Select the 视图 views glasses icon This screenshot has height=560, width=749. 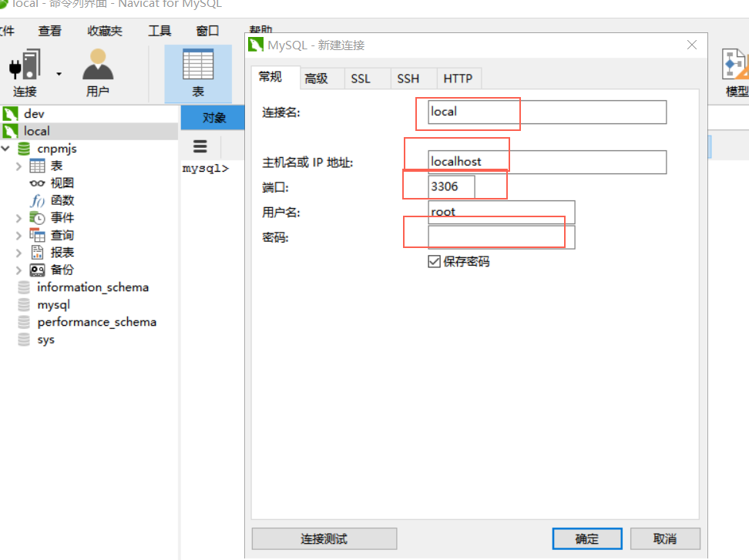tap(37, 183)
